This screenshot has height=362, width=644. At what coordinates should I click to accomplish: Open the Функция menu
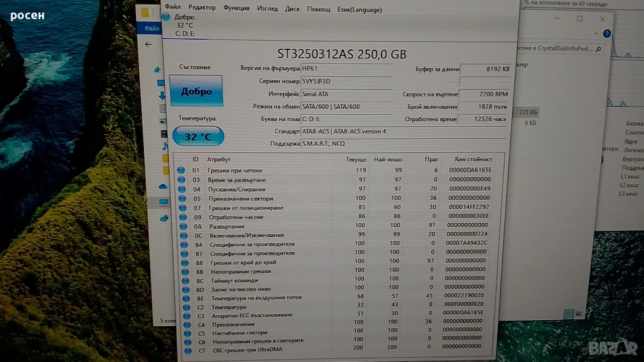(x=236, y=8)
